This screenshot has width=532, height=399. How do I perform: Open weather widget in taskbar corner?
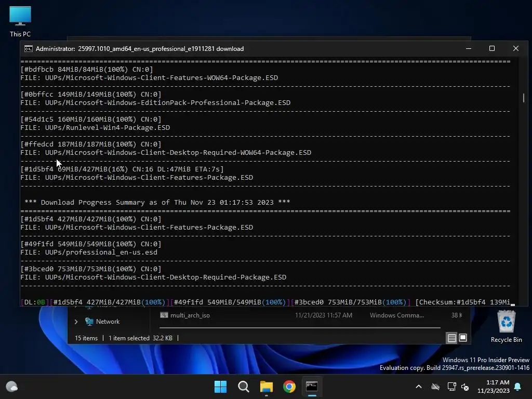coord(12,387)
